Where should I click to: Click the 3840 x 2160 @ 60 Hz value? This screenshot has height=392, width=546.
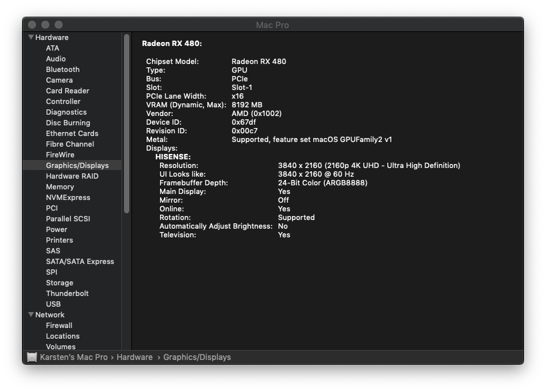[316, 174]
